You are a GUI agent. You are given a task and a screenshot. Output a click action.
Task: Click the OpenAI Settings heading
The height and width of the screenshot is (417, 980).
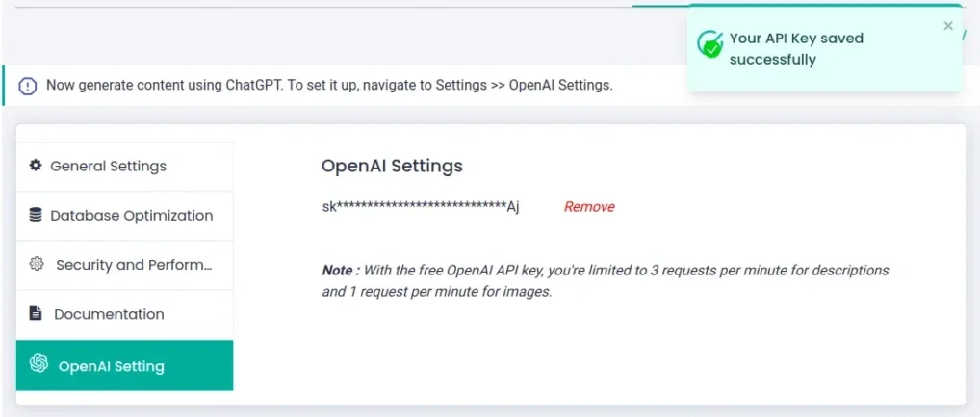[x=392, y=166]
